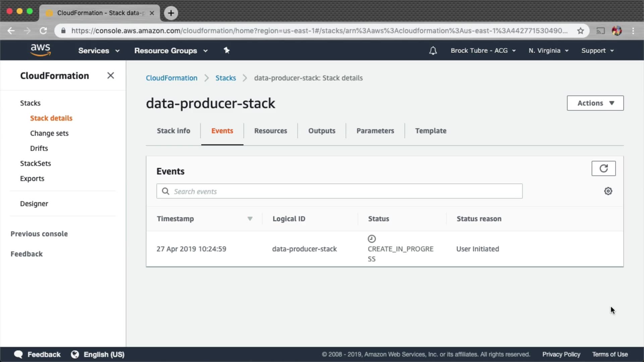Image resolution: width=644 pixels, height=362 pixels.
Task: Open Change sets in sidebar
Action: coord(49,133)
